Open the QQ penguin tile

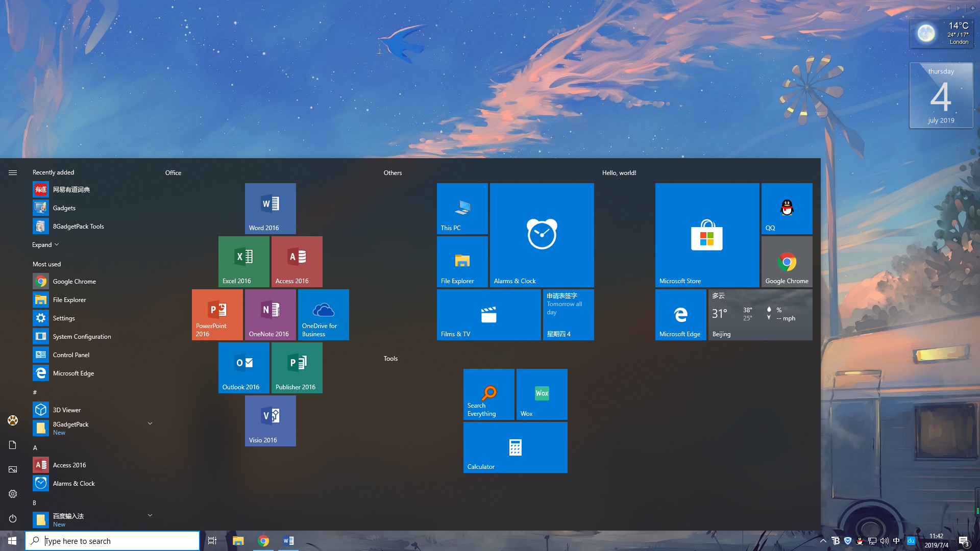point(787,208)
